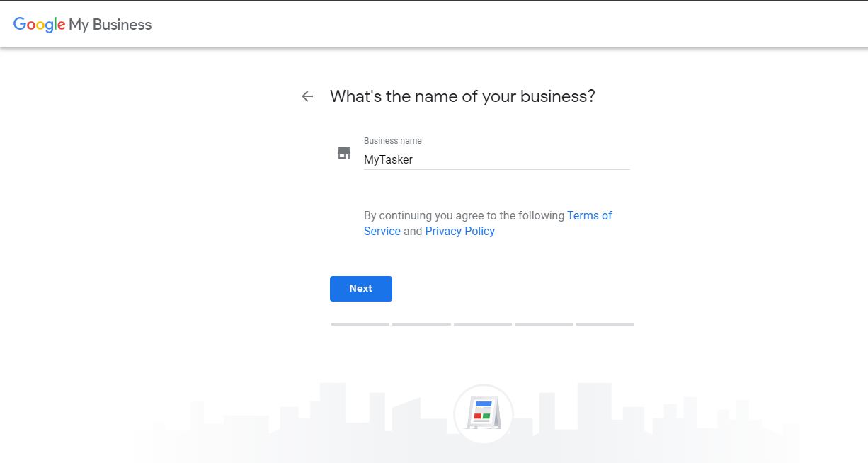Image resolution: width=868 pixels, height=463 pixels.
Task: Click the "Business name" field label
Action: pos(392,141)
